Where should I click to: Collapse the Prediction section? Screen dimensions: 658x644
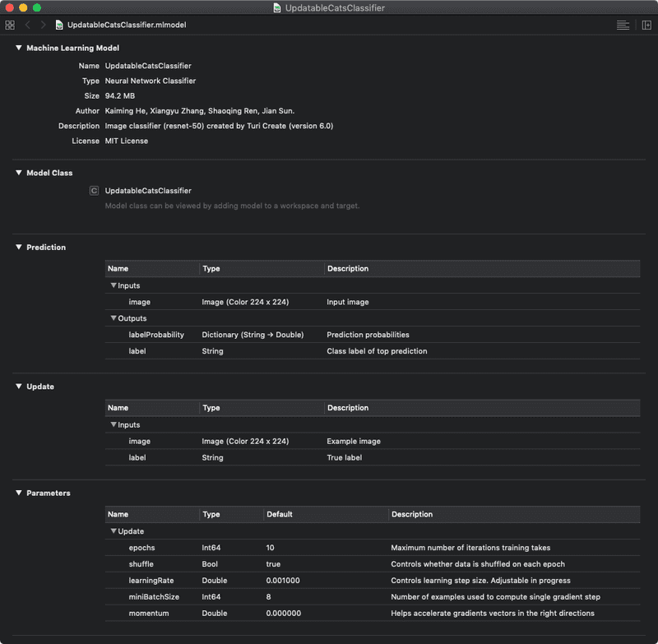coord(18,247)
